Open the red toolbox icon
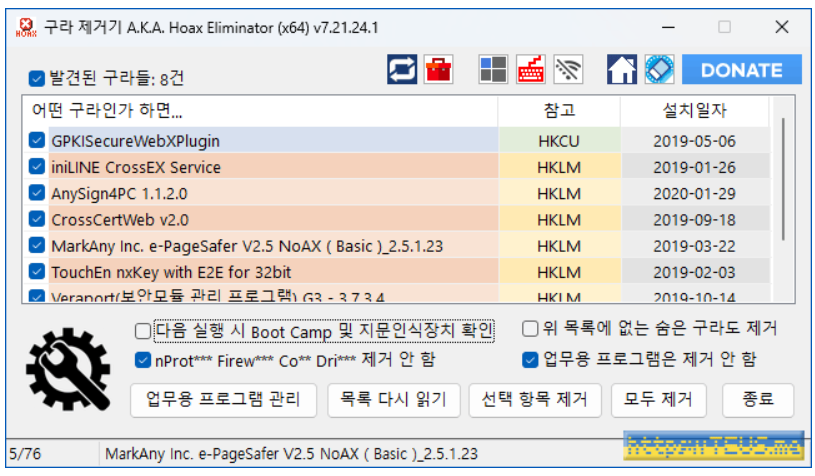The width and height of the screenshot is (815, 476). click(x=439, y=69)
